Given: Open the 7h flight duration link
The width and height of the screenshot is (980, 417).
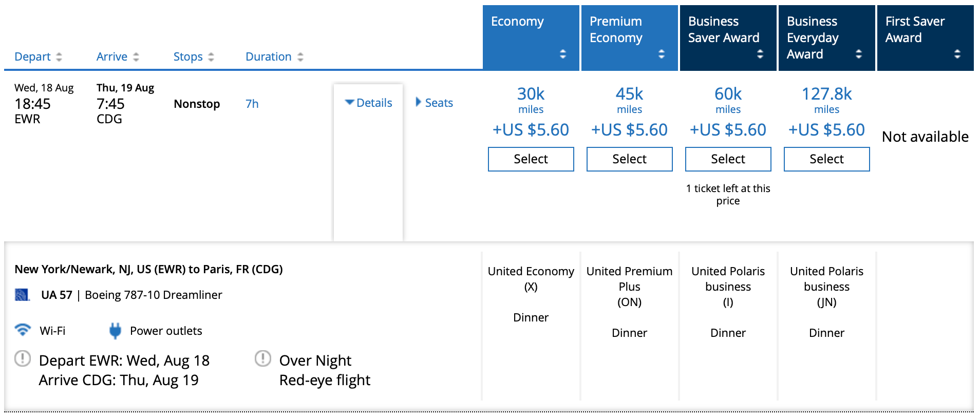Looking at the screenshot, I should point(252,104).
